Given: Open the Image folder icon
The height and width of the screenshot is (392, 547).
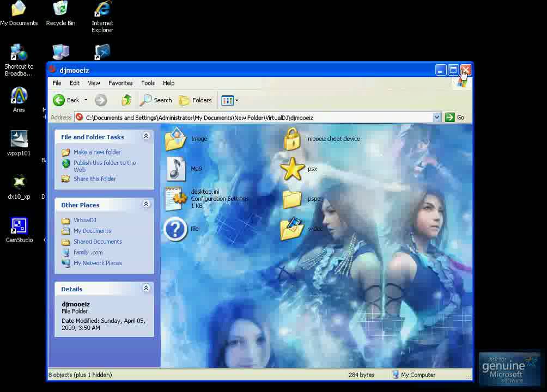Looking at the screenshot, I should pyautogui.click(x=176, y=139).
